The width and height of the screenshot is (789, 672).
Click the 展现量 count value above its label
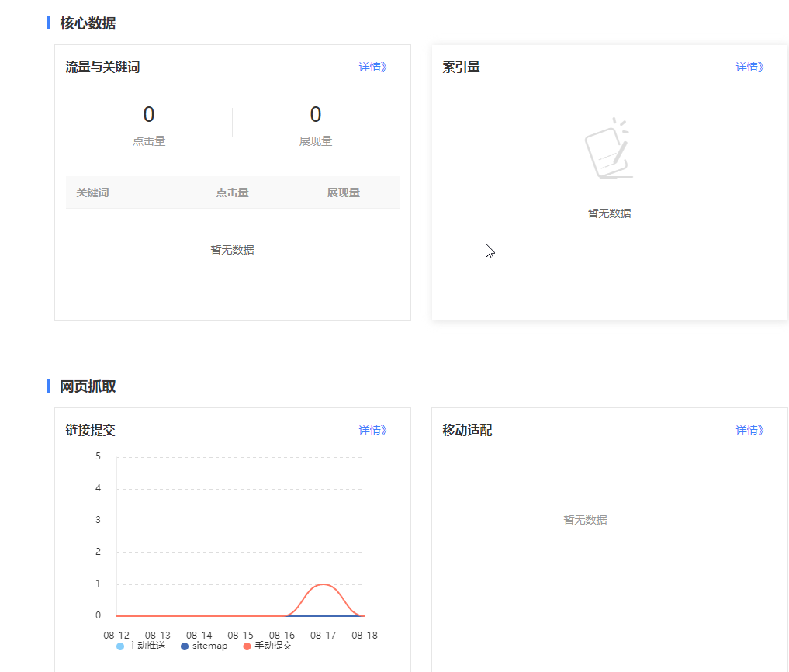(316, 115)
